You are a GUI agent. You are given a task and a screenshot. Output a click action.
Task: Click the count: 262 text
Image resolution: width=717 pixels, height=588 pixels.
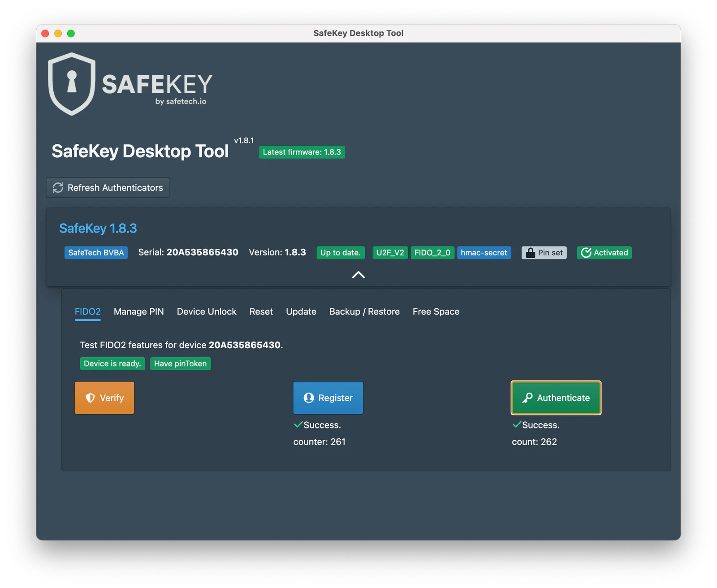[535, 442]
